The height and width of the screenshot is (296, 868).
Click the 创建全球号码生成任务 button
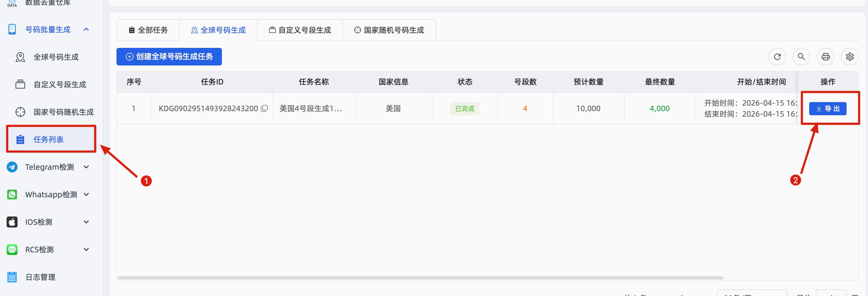click(x=169, y=57)
